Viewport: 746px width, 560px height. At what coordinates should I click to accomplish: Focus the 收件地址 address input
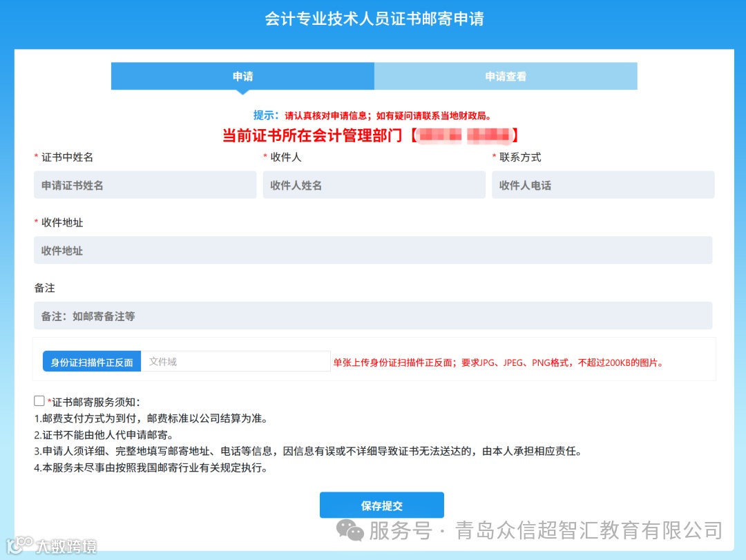(x=373, y=250)
